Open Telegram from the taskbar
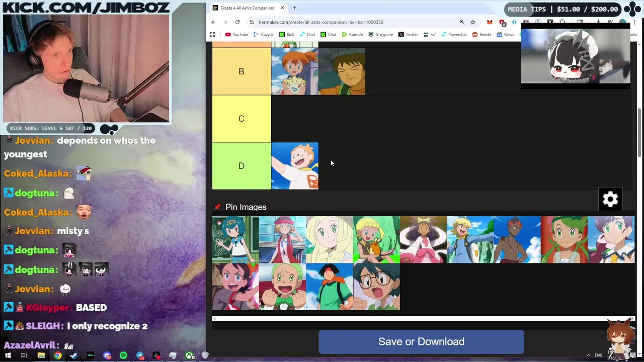 tap(140, 356)
